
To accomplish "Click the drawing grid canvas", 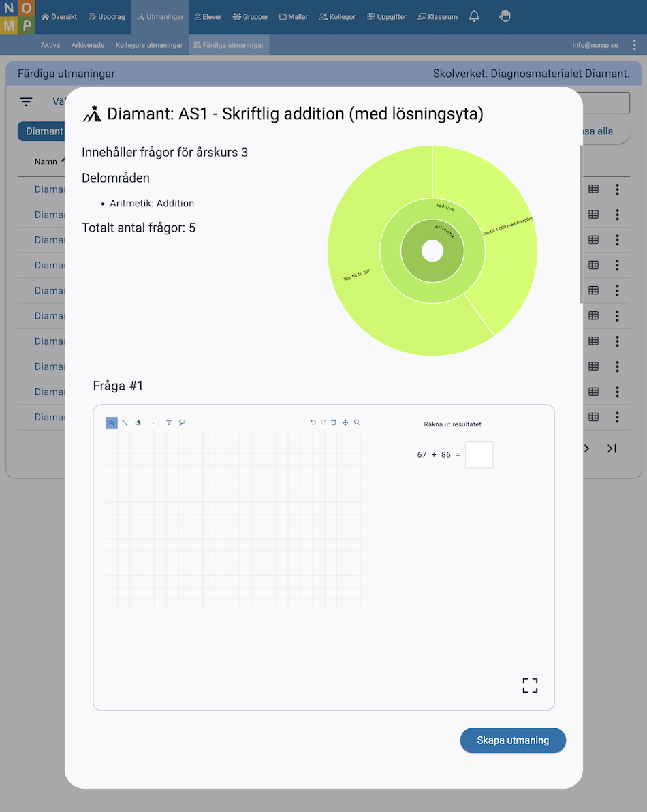I will (233, 518).
